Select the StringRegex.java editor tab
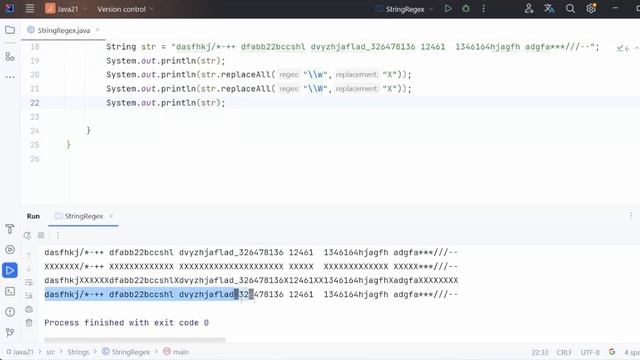640x360 pixels. (63, 30)
